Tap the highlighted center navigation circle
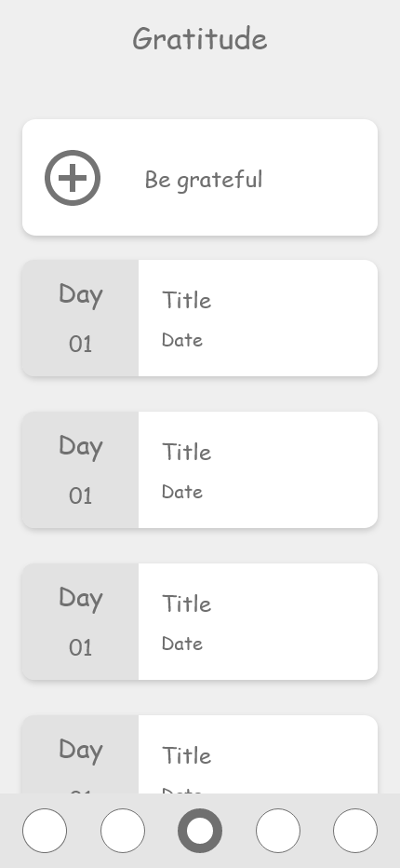 tap(200, 831)
